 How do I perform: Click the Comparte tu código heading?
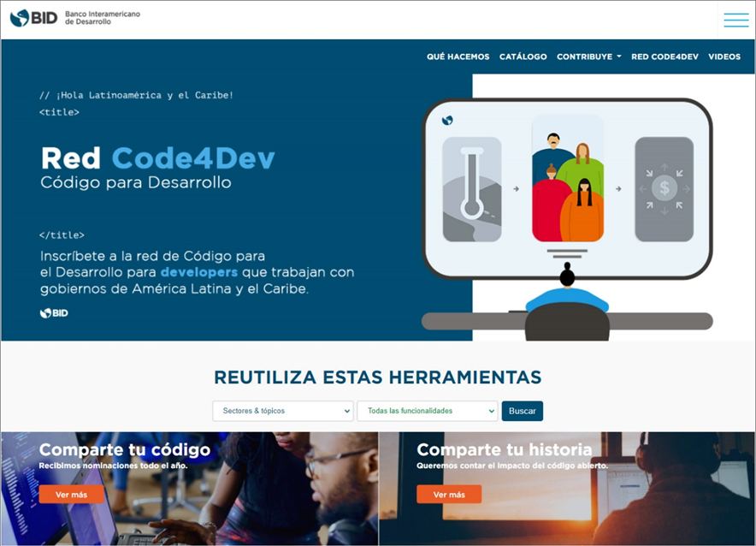point(125,449)
